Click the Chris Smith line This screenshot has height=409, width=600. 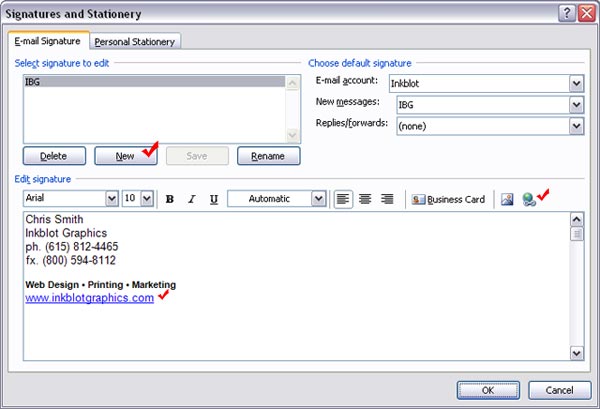coord(54,219)
